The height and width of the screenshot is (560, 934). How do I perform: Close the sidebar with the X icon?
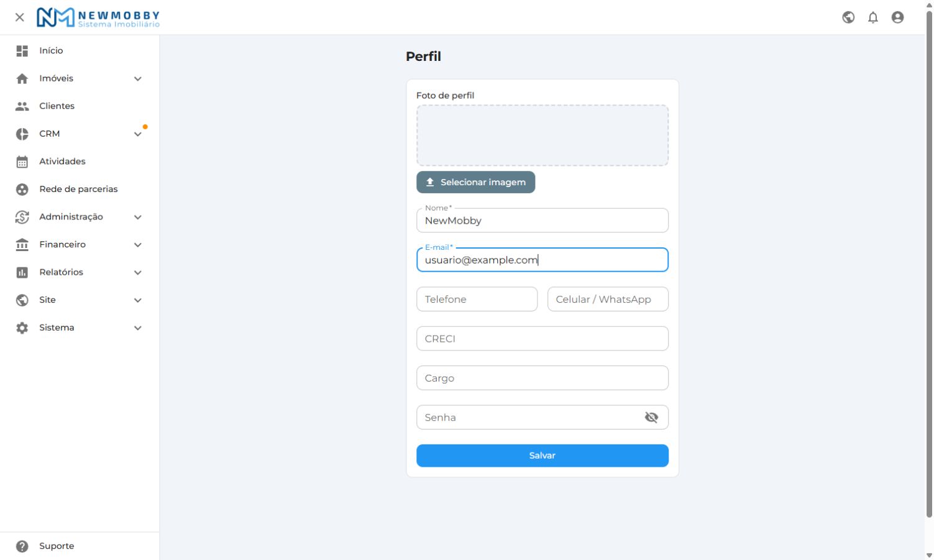[20, 17]
